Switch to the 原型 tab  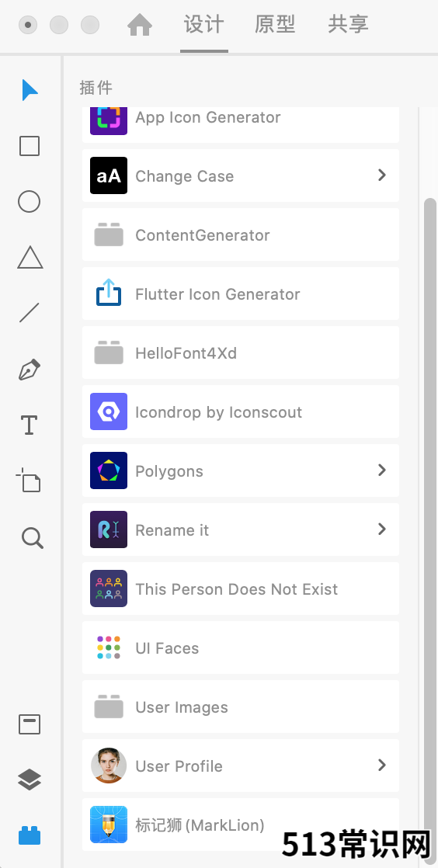(275, 24)
